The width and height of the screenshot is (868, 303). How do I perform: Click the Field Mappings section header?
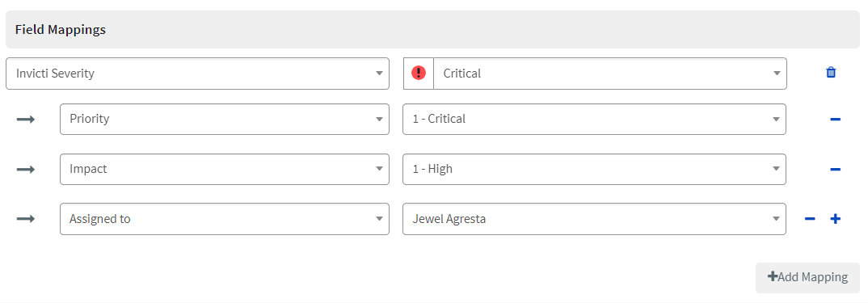coord(433,29)
